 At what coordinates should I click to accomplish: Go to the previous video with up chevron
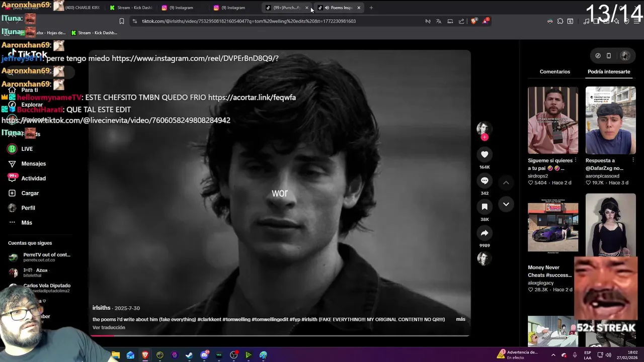506,183
